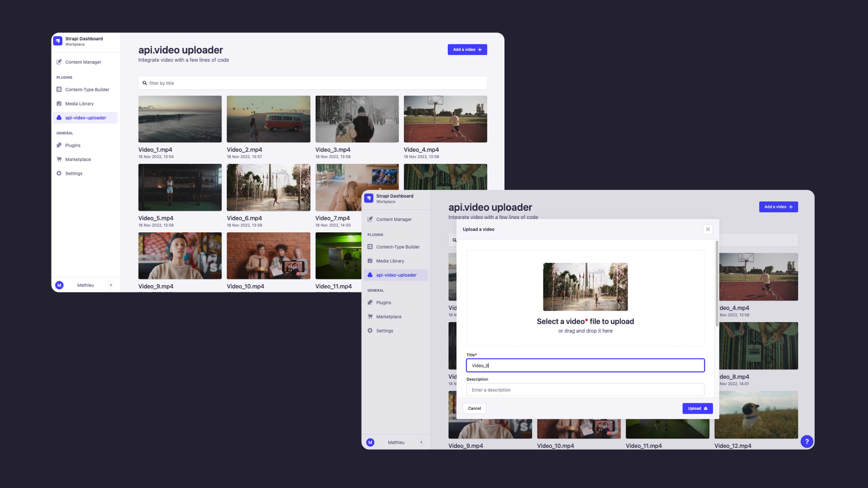Focus the Description input field
This screenshot has width=868, height=488.
585,390
